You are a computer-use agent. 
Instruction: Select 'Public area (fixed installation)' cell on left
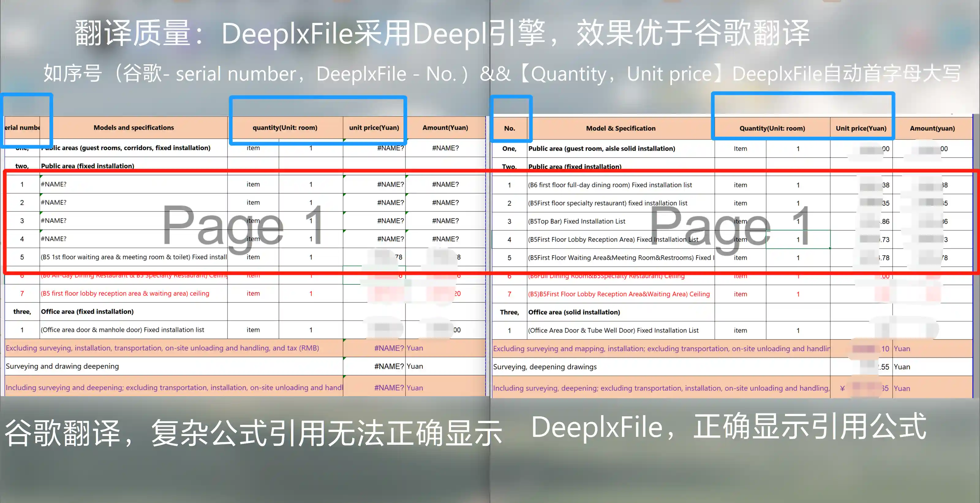pos(88,166)
